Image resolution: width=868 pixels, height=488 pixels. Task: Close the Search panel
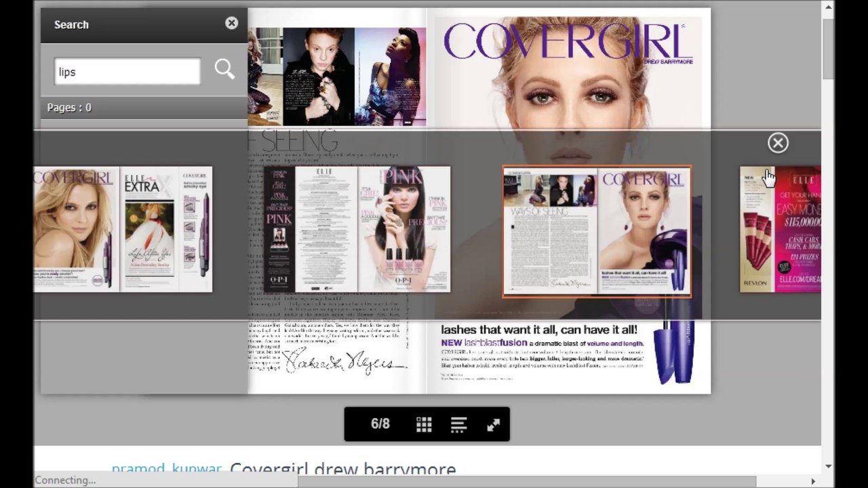[231, 23]
